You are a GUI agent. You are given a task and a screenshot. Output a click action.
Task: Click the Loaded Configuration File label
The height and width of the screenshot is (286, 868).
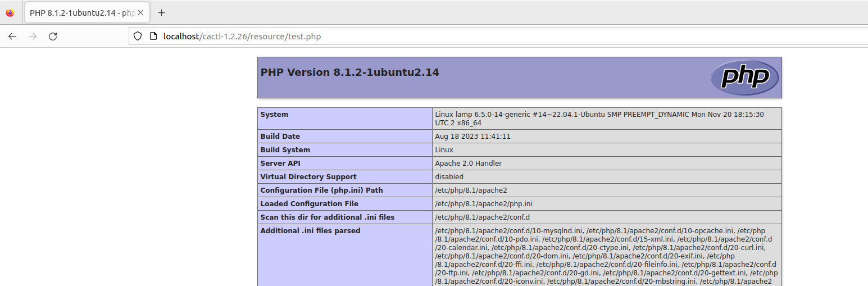pos(310,204)
